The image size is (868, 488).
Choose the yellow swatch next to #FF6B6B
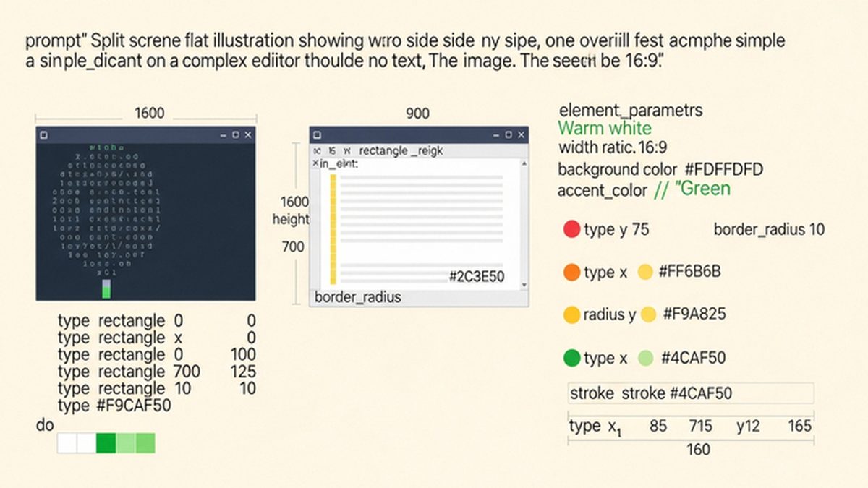click(646, 273)
